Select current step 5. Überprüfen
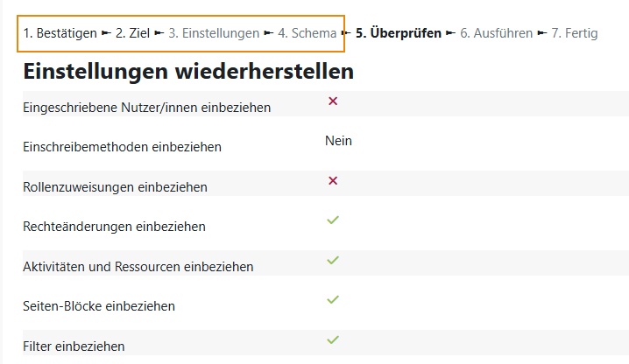This screenshot has width=629, height=364. [x=399, y=33]
